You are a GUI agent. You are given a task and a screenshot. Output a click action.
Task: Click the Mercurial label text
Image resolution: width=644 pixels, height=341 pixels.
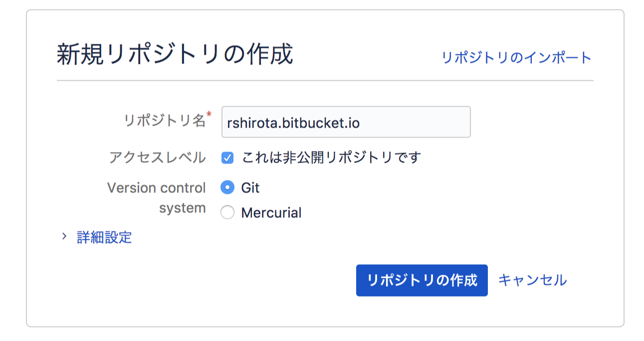click(x=271, y=213)
